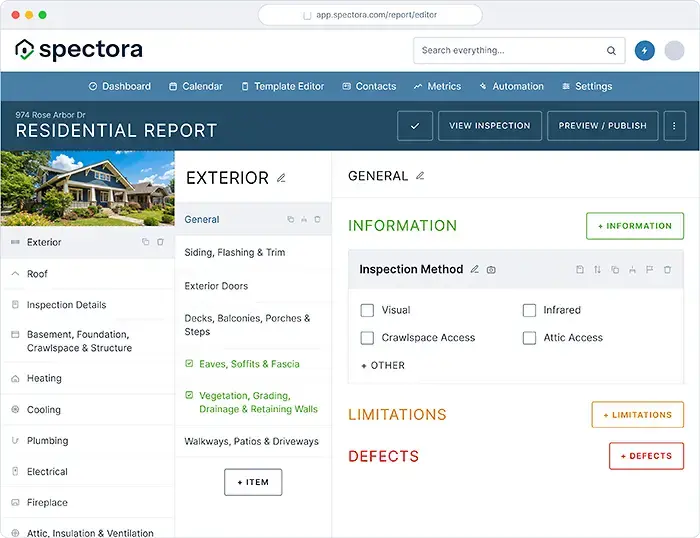Add a new defects comment
The width and height of the screenshot is (700, 538).
646,456
